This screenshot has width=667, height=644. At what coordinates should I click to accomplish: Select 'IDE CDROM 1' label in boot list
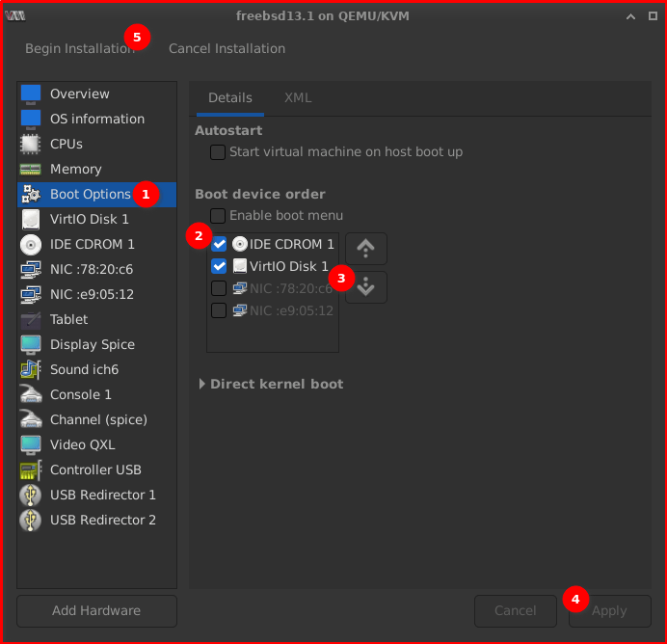pyautogui.click(x=292, y=245)
